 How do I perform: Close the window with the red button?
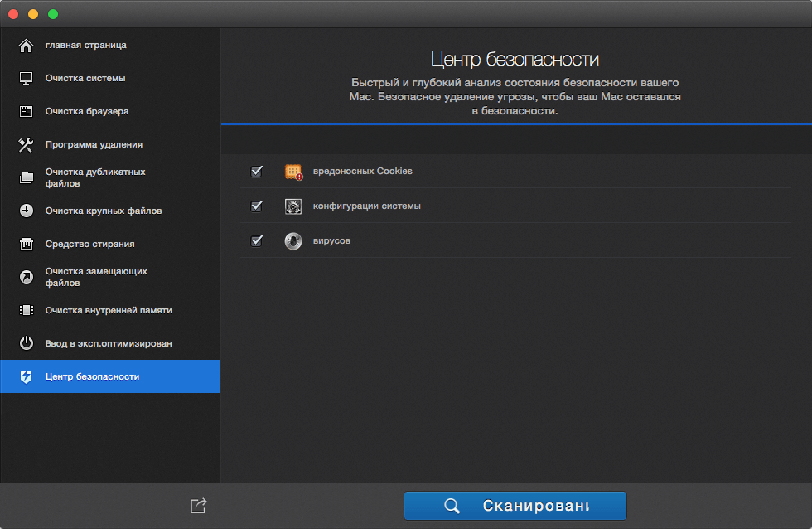pos(13,14)
